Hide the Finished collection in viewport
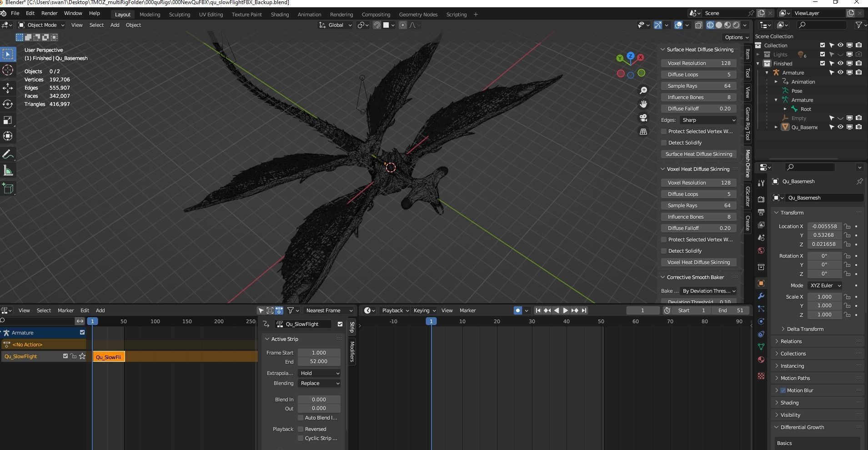This screenshot has width=868, height=450. [x=840, y=63]
